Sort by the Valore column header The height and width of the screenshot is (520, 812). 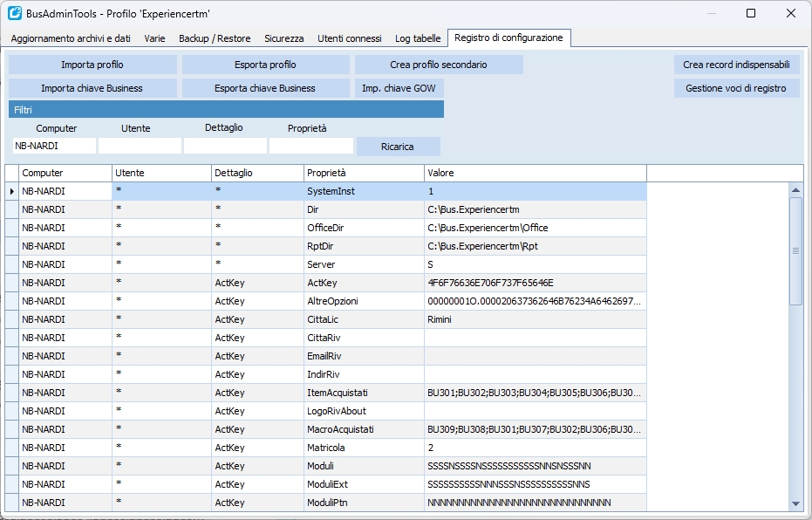pos(535,173)
